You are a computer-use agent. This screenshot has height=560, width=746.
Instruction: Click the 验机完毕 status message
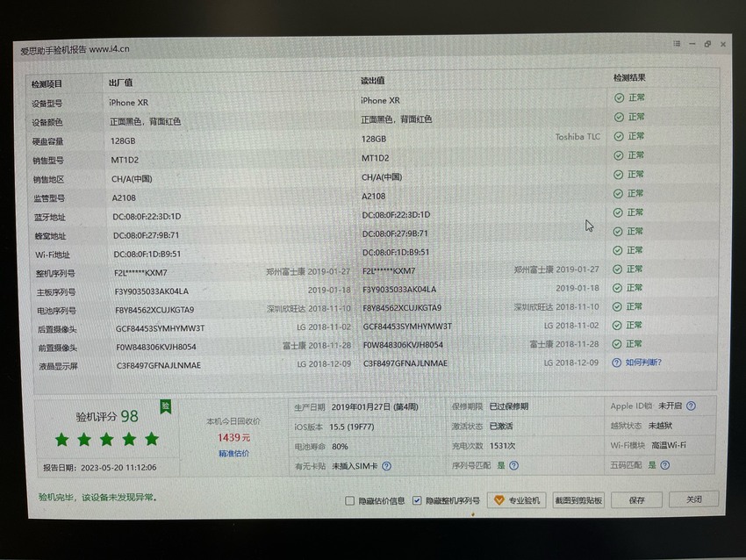pos(97,497)
